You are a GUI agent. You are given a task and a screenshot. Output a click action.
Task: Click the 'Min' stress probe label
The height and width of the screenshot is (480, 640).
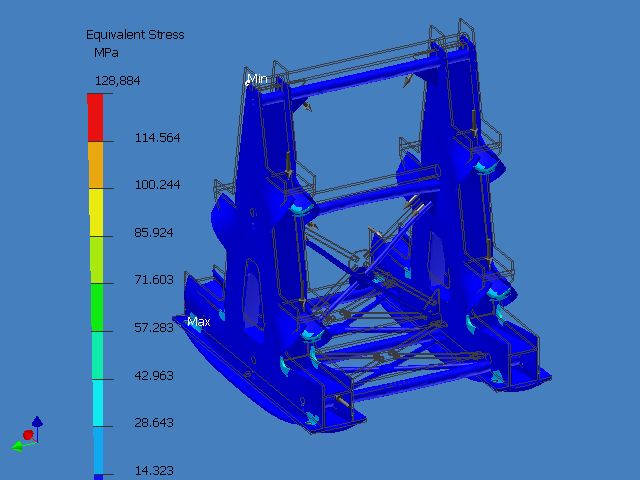click(257, 79)
